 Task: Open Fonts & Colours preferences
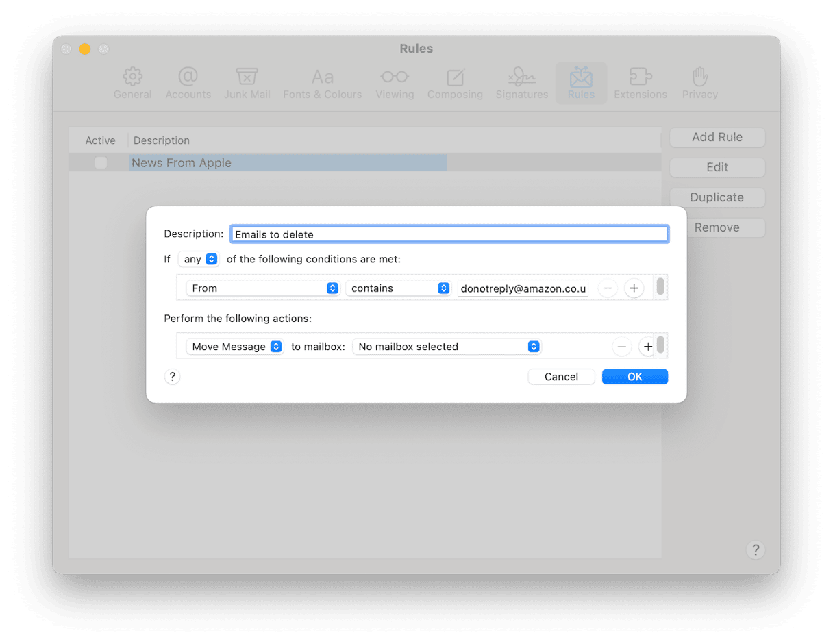click(322, 84)
